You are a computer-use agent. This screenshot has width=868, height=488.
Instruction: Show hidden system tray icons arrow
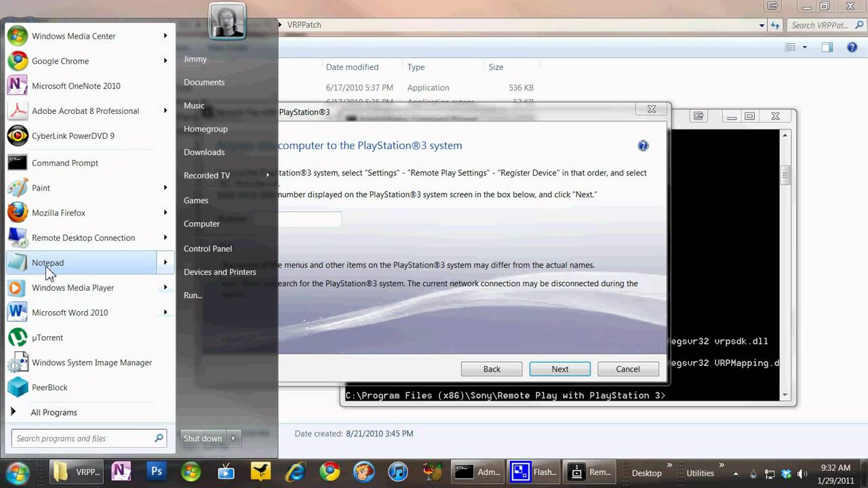click(736, 473)
